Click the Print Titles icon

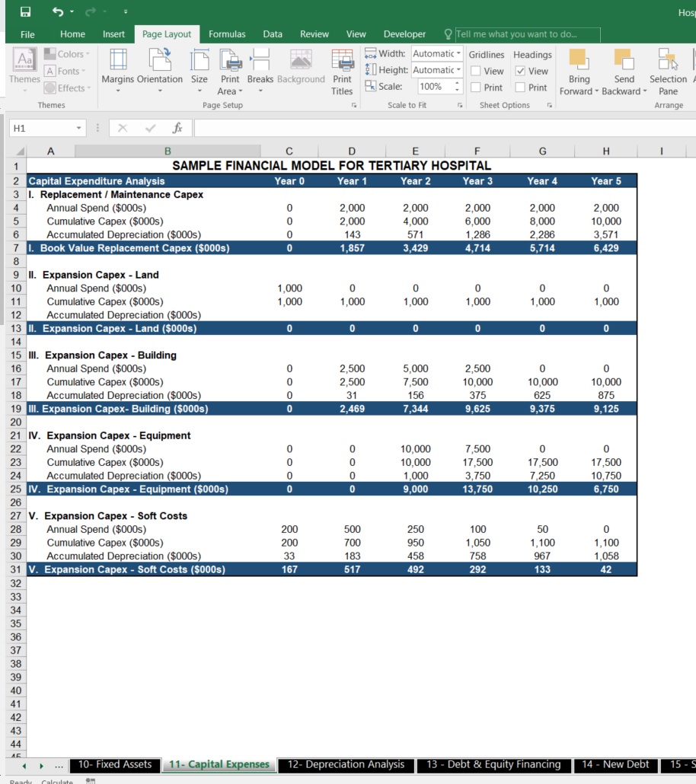coord(342,72)
